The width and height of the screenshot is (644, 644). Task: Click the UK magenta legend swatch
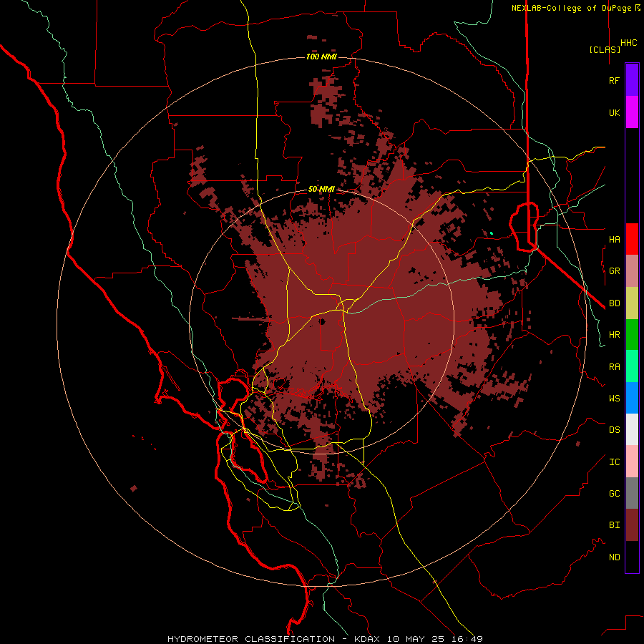pyautogui.click(x=632, y=112)
